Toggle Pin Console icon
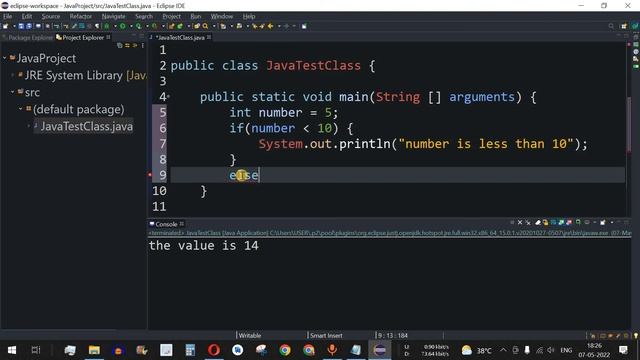 tap(578, 222)
